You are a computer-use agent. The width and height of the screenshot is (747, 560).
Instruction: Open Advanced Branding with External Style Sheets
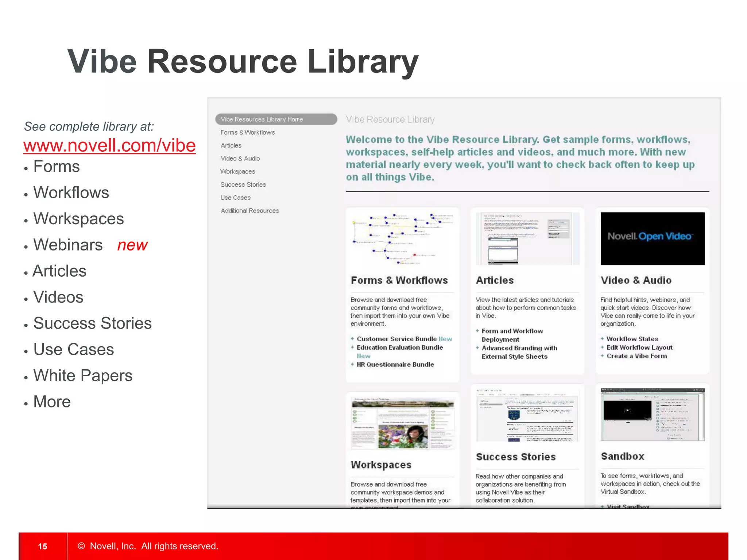519,352
